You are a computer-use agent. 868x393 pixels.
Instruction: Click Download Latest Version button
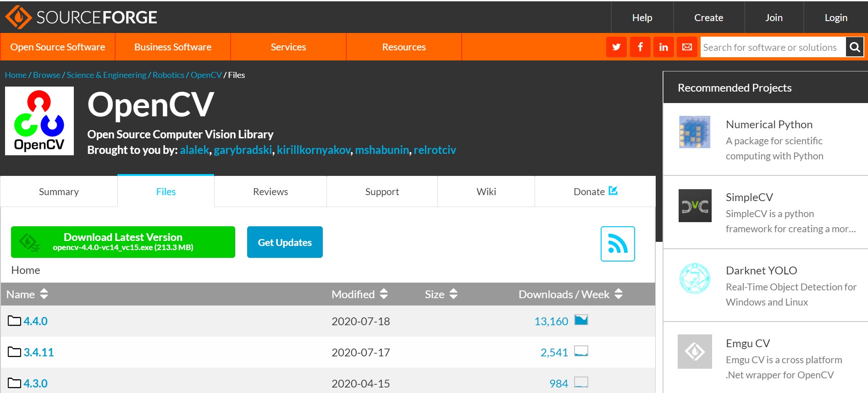tap(123, 242)
